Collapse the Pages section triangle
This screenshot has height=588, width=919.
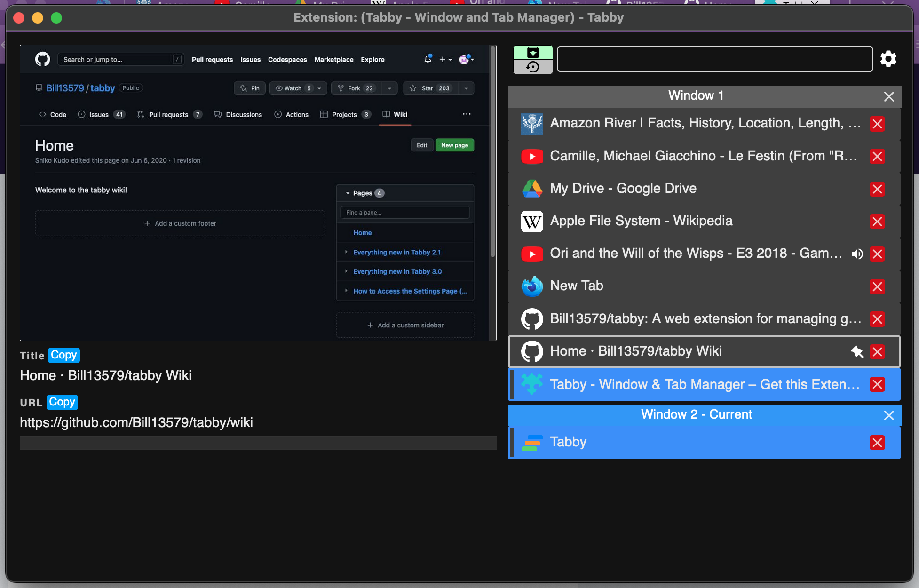pos(348,193)
